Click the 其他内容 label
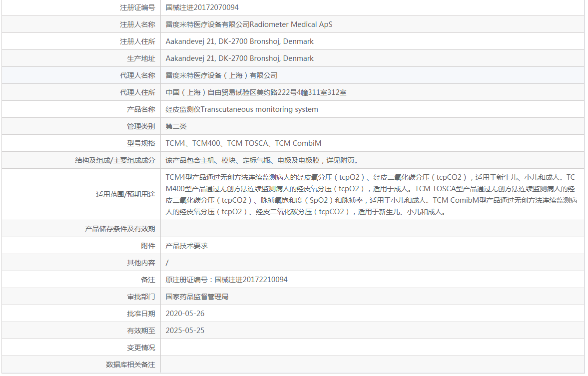588x376 pixels. click(141, 263)
